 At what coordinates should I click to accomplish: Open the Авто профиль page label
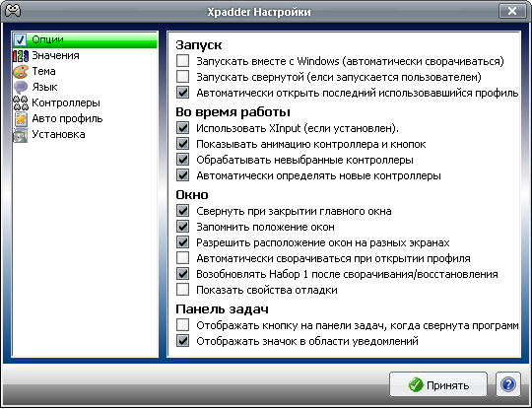67,119
